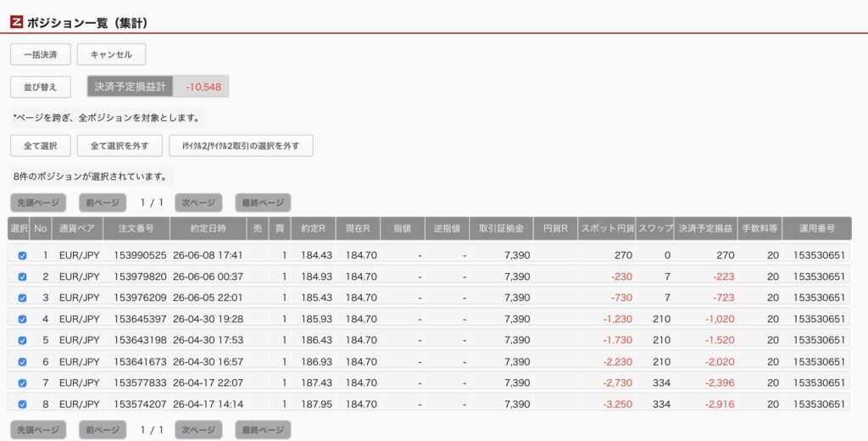
Task: Click the キャンセル button
Action: (x=111, y=54)
